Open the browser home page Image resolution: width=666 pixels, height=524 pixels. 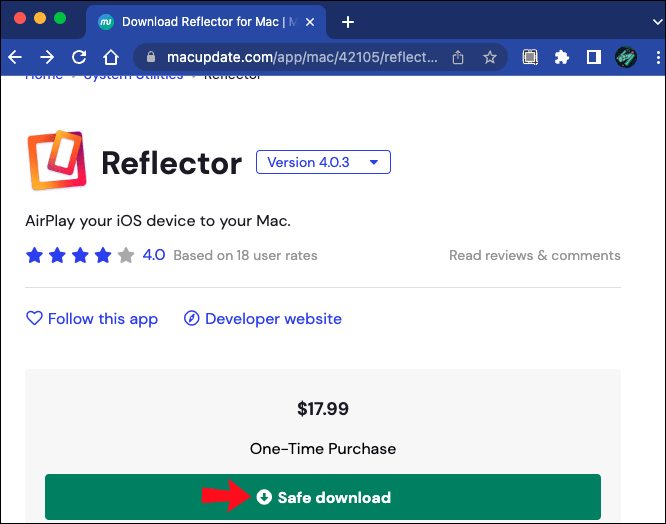point(111,57)
